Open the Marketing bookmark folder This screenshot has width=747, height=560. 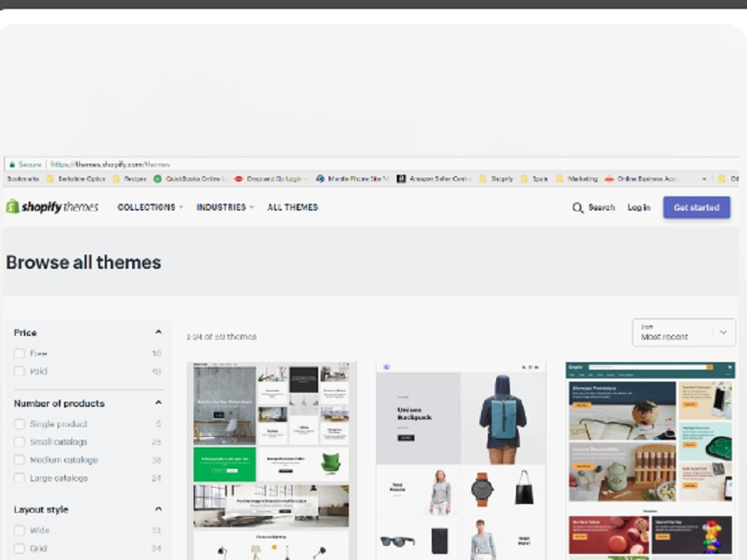577,178
